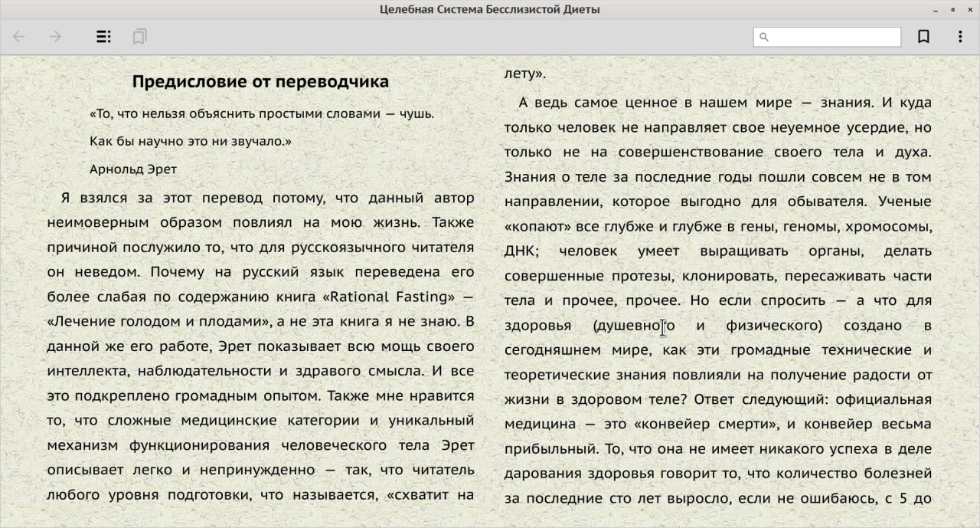Click the magnifier icon in the search box
This screenshot has height=528, width=980.
[763, 37]
